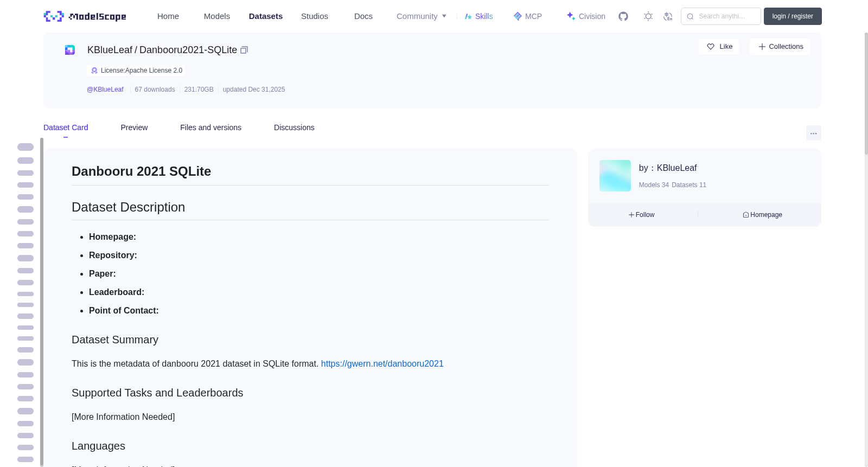Go to the Home page
The image size is (868, 467).
[x=168, y=16]
